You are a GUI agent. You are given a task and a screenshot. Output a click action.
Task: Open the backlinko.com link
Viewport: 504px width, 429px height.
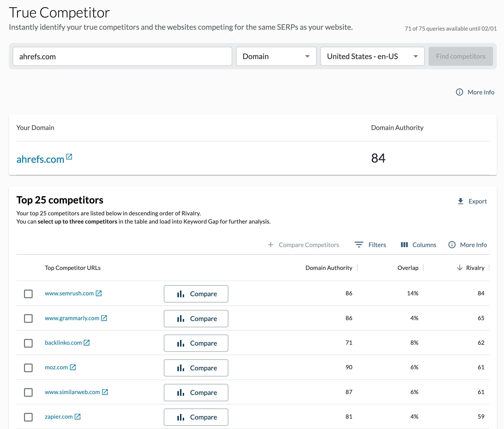[63, 343]
